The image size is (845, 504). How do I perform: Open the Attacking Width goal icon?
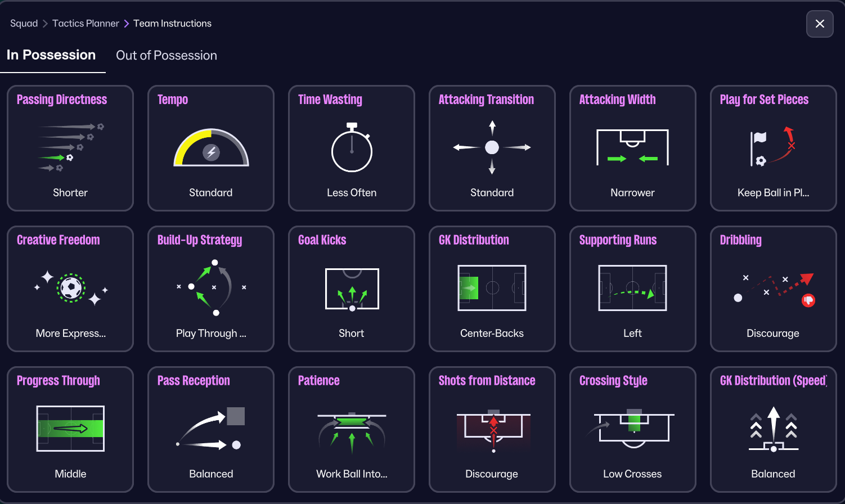tap(632, 147)
